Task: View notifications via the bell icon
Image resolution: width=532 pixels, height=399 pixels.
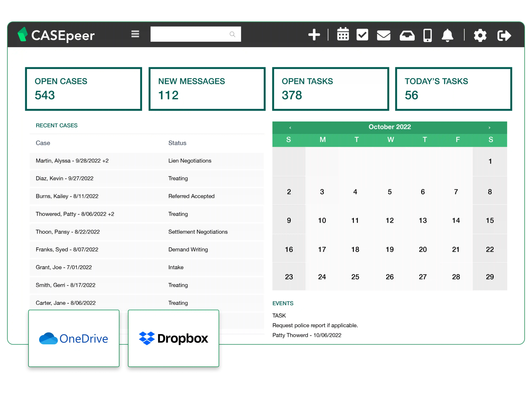Action: (x=447, y=35)
